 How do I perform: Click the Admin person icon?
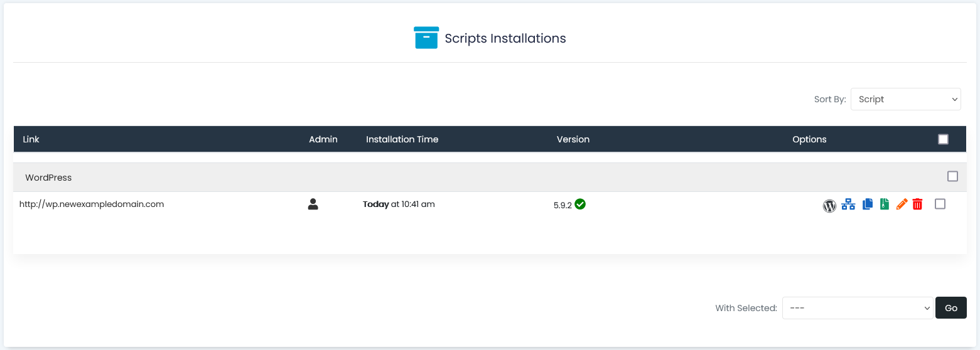coord(313,204)
